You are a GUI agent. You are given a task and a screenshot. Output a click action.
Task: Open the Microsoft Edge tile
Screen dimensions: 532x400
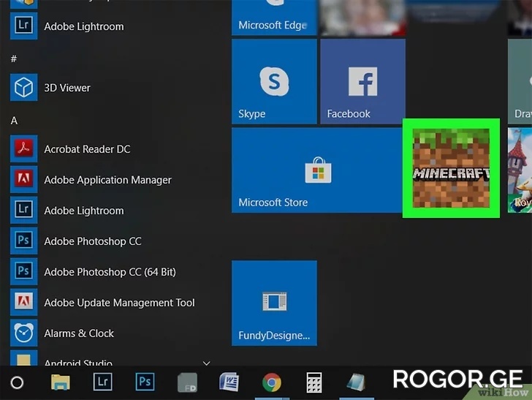[274, 18]
